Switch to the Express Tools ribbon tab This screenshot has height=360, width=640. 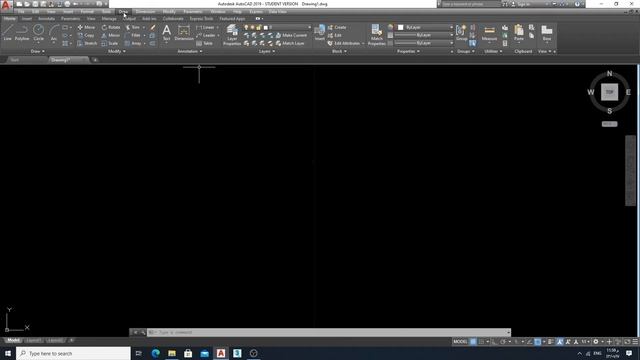click(201, 19)
